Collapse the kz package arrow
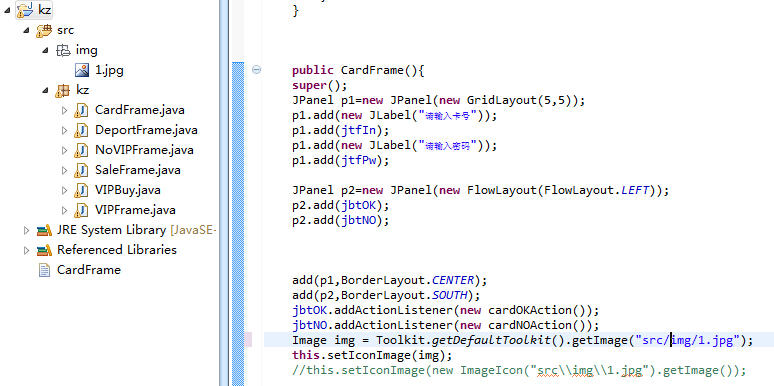This screenshot has width=774, height=386. click(x=45, y=90)
